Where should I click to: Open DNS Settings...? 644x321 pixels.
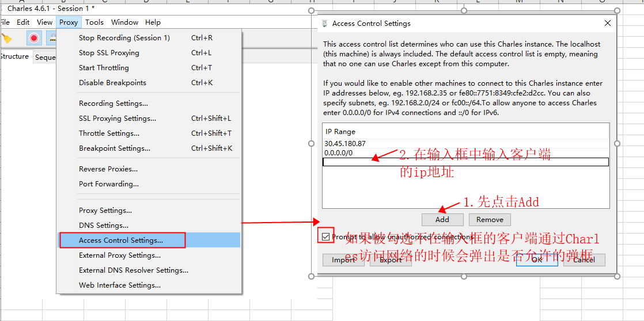click(149, 225)
